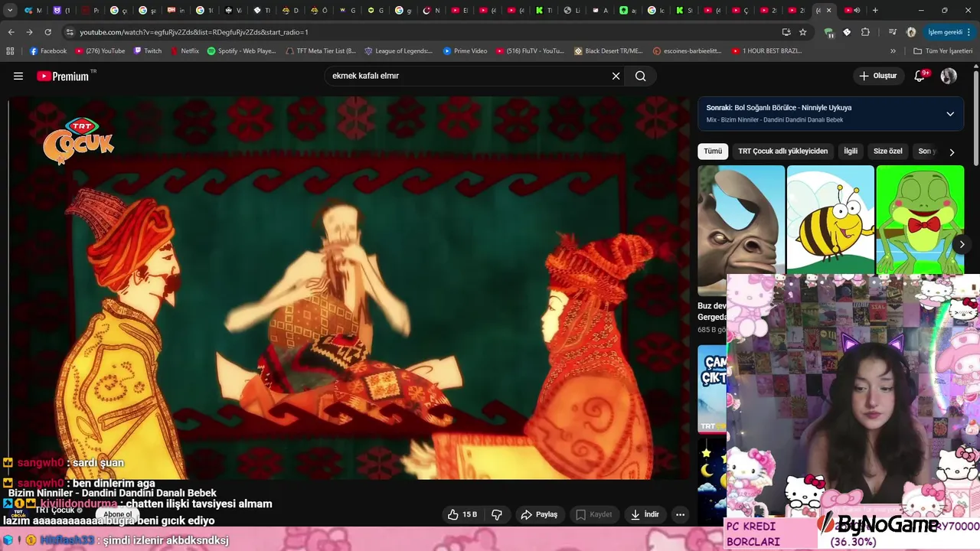Open the green frog video thumbnail

[920, 219]
